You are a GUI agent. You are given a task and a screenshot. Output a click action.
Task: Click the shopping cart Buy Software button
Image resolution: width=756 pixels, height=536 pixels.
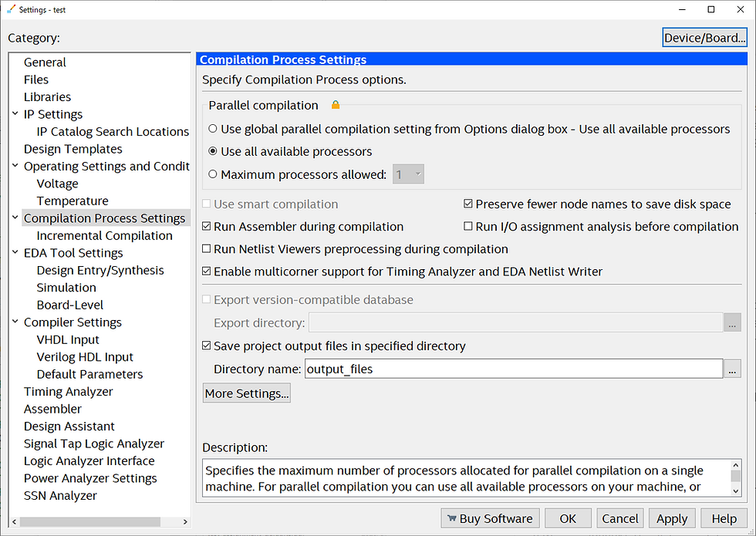(490, 518)
